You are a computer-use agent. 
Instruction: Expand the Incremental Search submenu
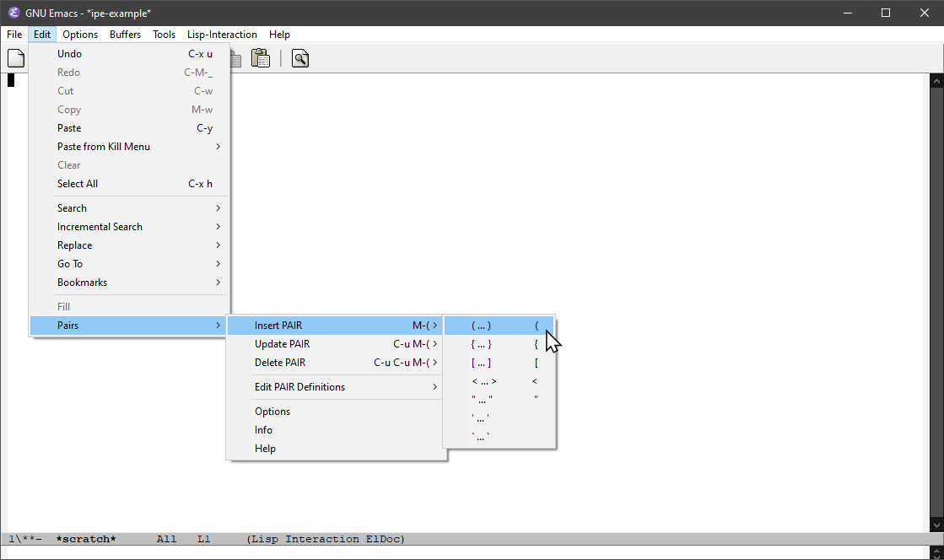(x=129, y=226)
